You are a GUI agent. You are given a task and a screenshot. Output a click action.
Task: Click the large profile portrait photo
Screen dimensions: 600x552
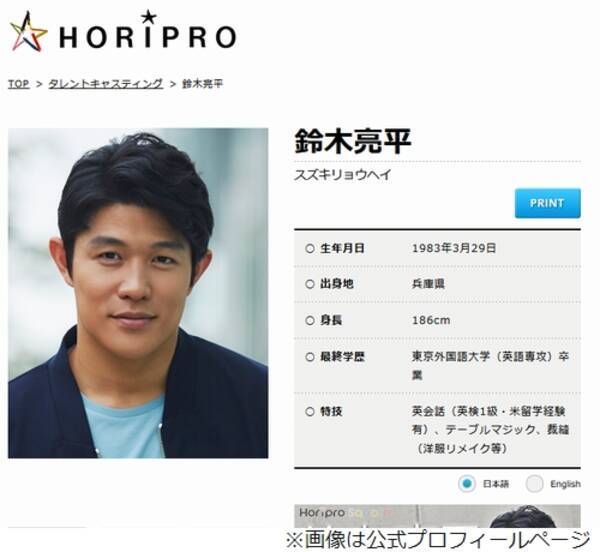coord(138,293)
